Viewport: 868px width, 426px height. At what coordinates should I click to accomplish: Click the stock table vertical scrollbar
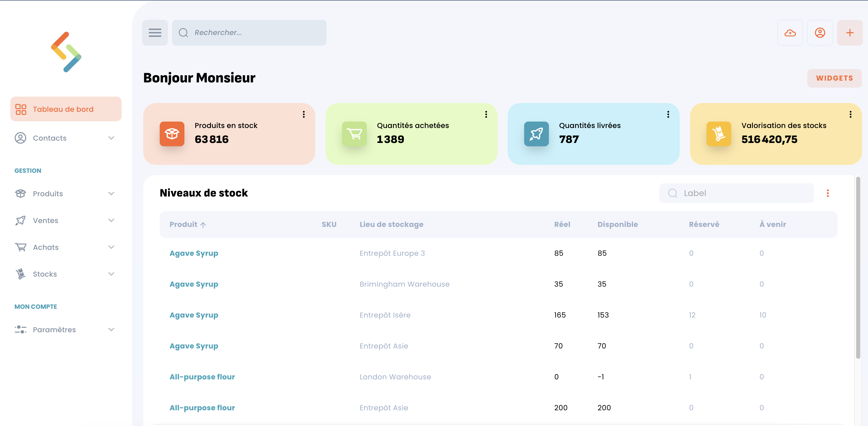(x=858, y=268)
